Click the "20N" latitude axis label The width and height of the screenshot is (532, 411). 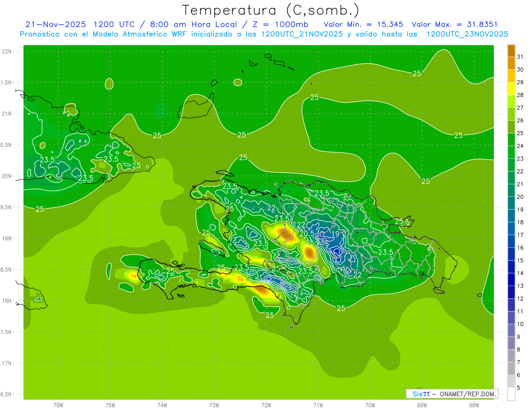(x=7, y=176)
